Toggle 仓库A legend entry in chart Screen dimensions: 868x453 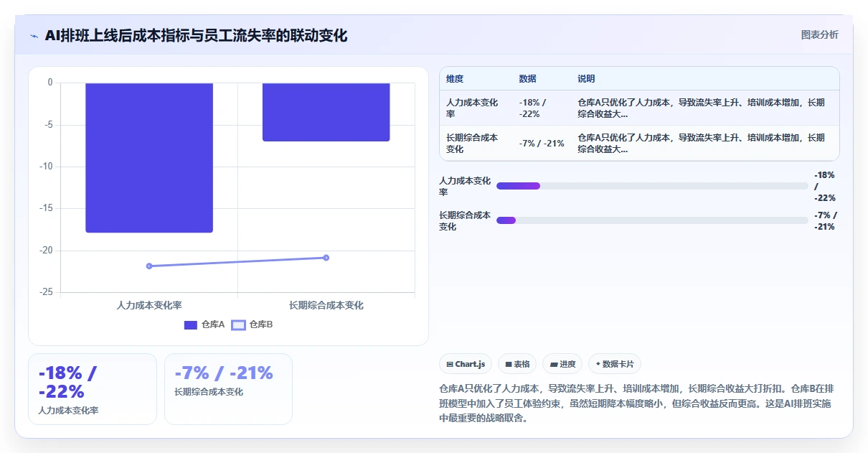coord(204,324)
